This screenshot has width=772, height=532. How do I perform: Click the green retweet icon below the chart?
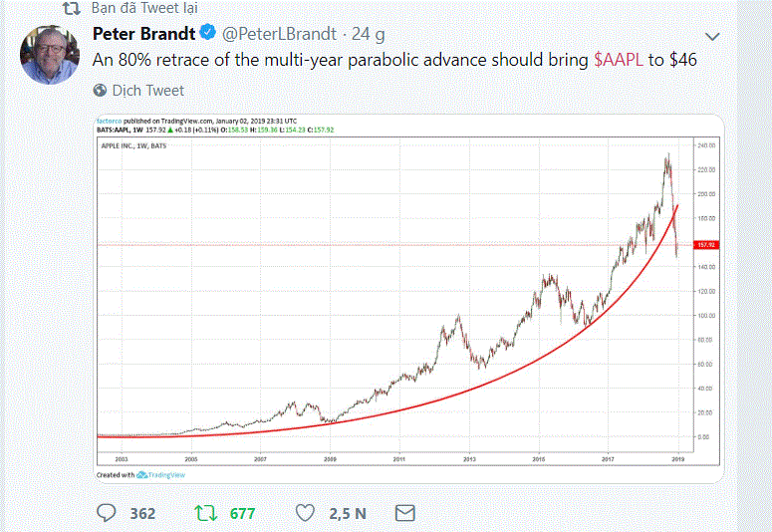click(x=204, y=513)
